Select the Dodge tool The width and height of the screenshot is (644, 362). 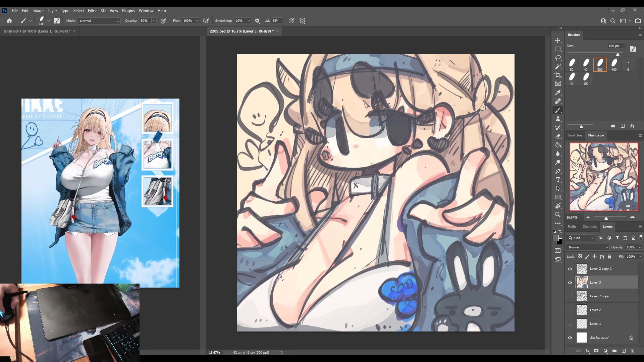pyautogui.click(x=558, y=162)
